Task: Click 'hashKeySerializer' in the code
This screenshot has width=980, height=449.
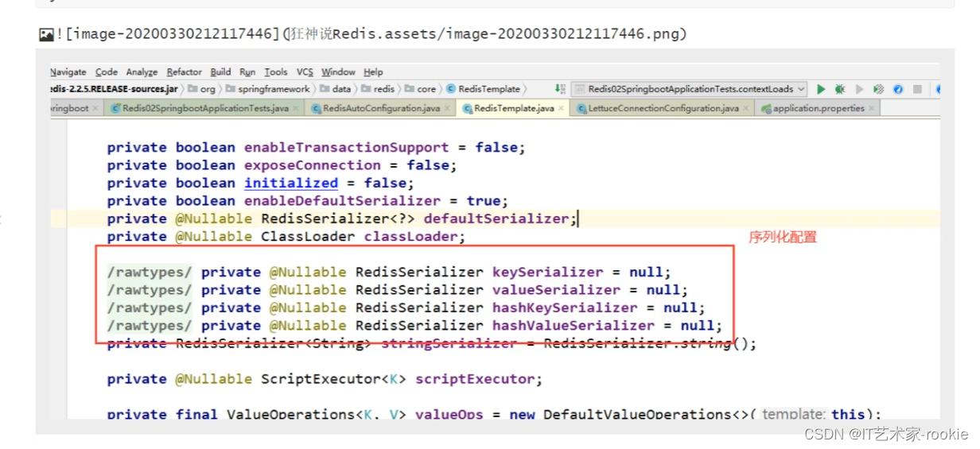Action: point(566,308)
